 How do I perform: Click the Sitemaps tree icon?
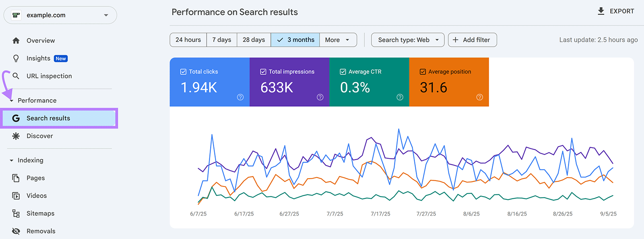pyautogui.click(x=16, y=214)
